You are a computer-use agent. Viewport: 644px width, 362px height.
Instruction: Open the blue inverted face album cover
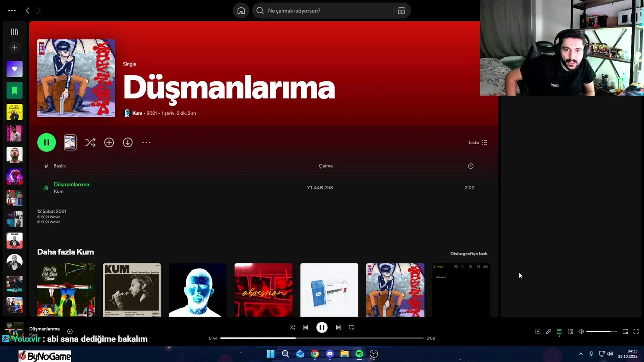(x=198, y=290)
